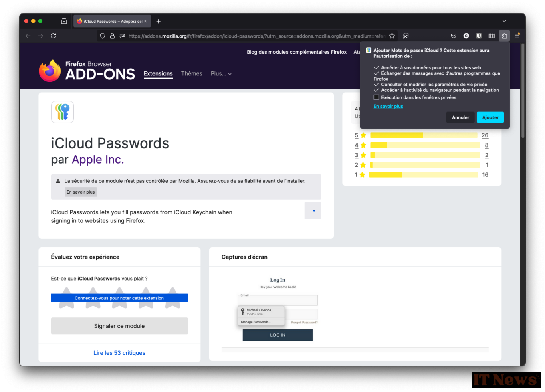This screenshot has height=392, width=545.
Task: Go forward with the forward arrow
Action: click(41, 36)
